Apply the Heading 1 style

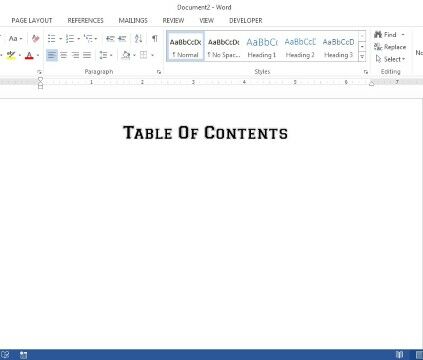pos(262,47)
